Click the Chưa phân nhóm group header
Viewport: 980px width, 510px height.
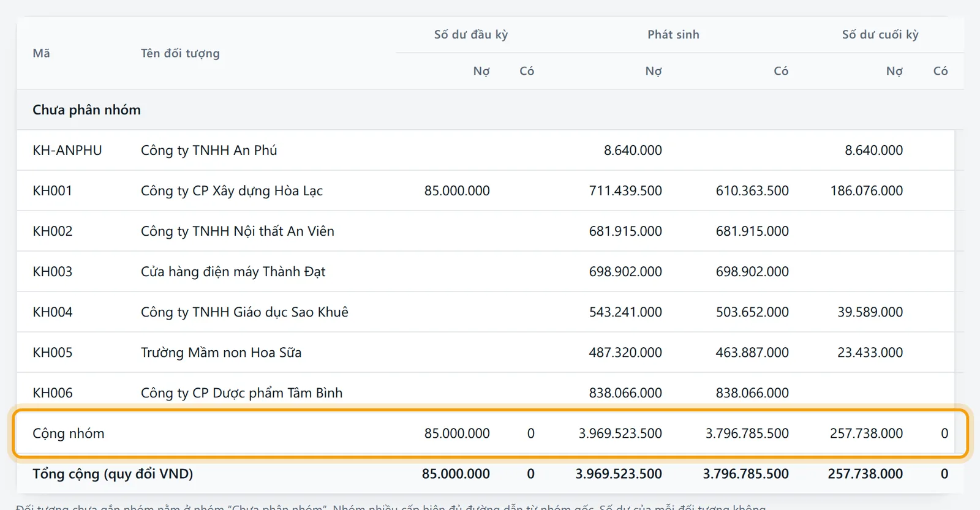click(x=86, y=110)
